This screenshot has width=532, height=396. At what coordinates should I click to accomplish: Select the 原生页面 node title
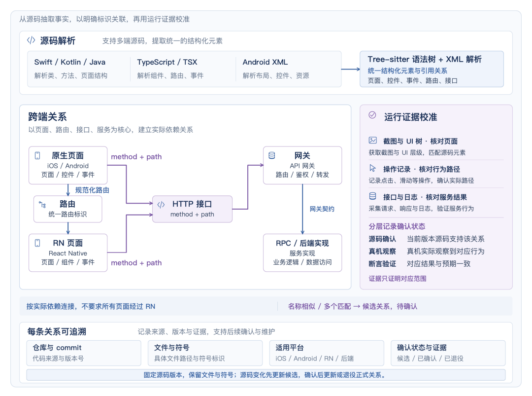67,155
